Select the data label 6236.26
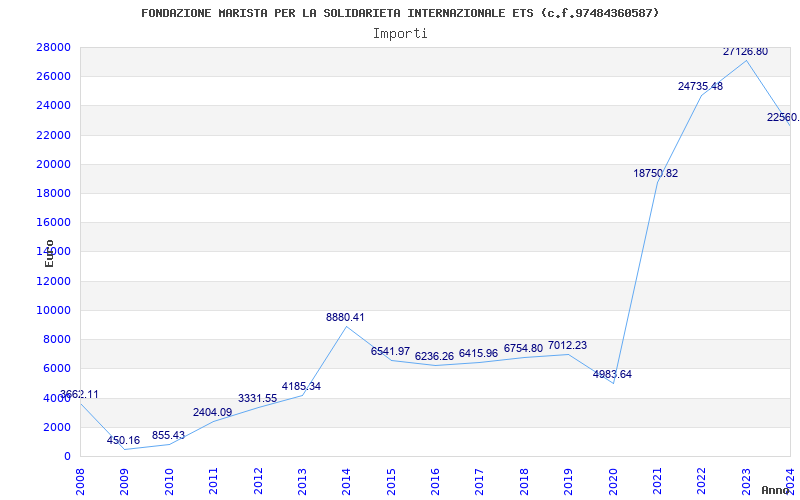 pyautogui.click(x=434, y=356)
